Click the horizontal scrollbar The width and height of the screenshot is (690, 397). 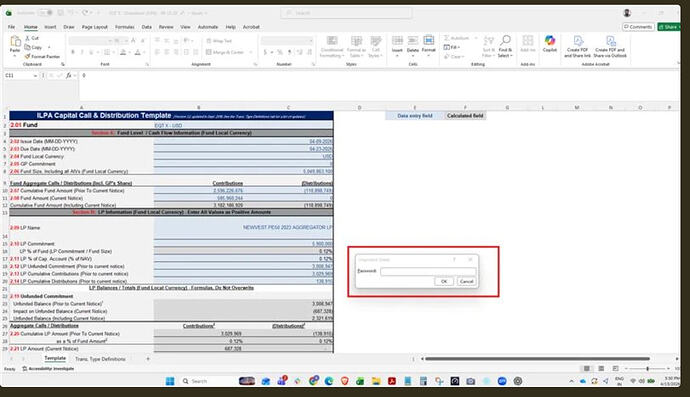[537, 359]
